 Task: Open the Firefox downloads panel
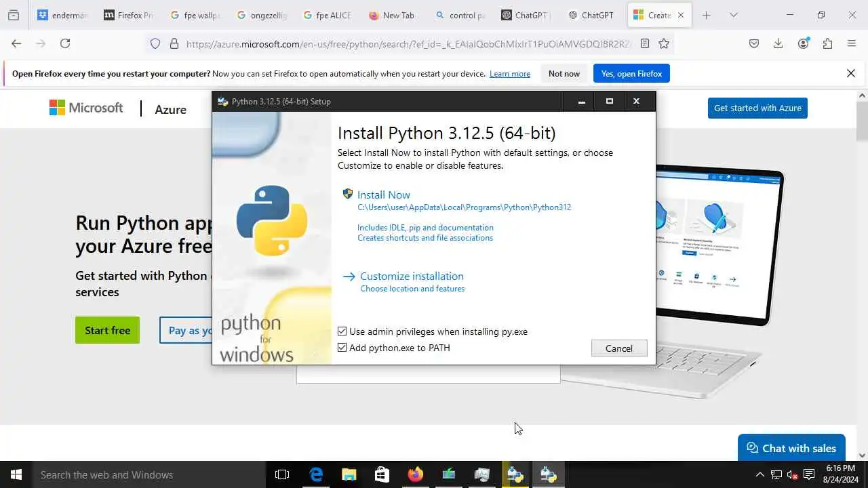point(778,43)
